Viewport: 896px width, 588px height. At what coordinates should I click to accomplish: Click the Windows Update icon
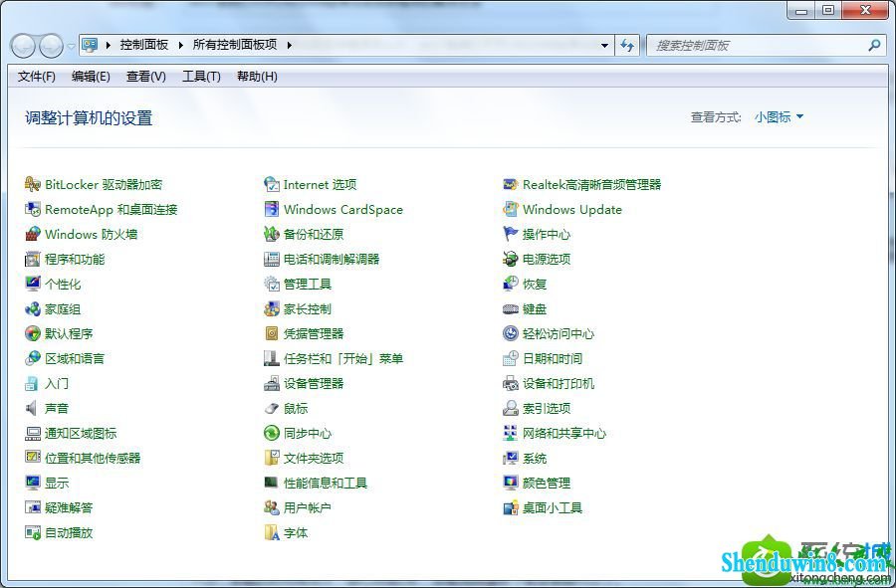click(x=511, y=210)
